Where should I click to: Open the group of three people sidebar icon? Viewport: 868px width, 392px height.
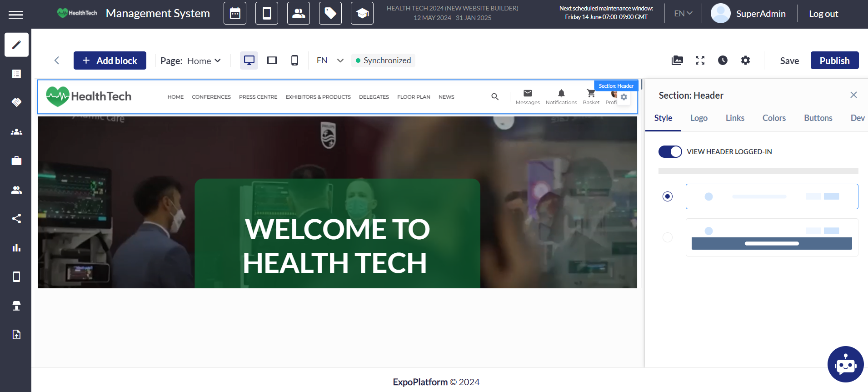[x=16, y=132]
